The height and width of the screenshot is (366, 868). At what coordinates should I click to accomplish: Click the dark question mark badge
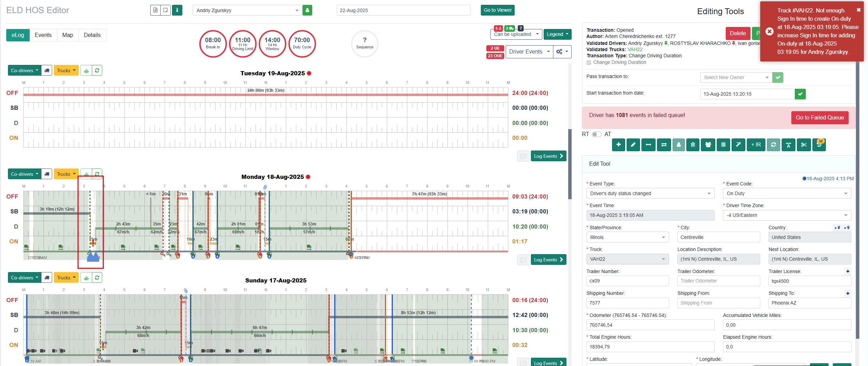[521, 28]
